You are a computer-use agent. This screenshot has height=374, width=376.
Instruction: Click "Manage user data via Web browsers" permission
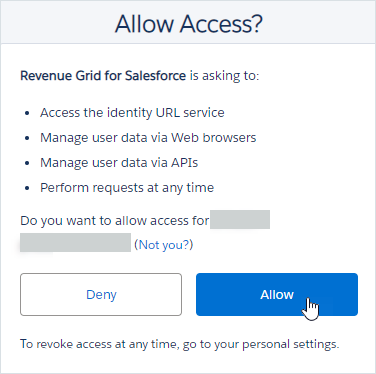(x=148, y=138)
